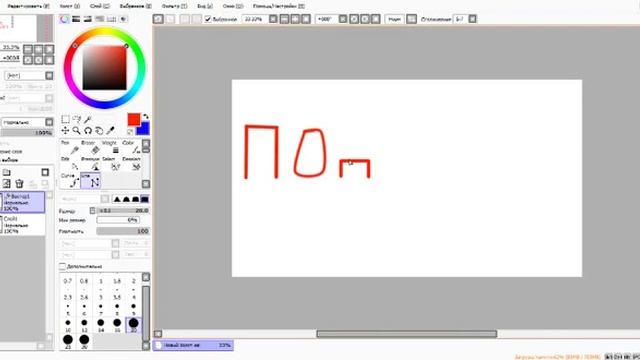Choose the Pen vector tool
The image size is (640, 360).
tap(70, 148)
